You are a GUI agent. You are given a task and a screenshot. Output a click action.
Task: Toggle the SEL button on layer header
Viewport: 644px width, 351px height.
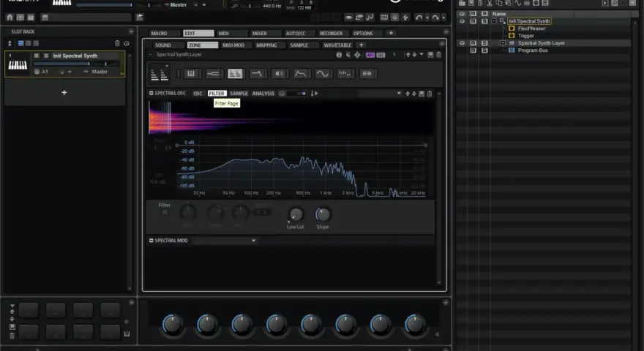click(381, 55)
